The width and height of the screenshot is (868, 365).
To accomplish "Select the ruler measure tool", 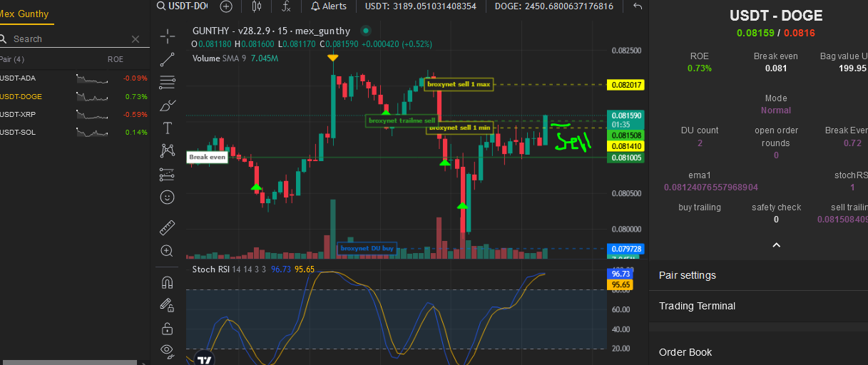I will pos(168,227).
